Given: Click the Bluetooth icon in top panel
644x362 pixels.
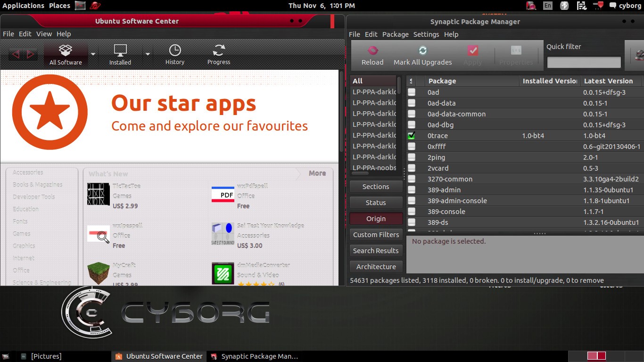Looking at the screenshot, I should tap(564, 6).
